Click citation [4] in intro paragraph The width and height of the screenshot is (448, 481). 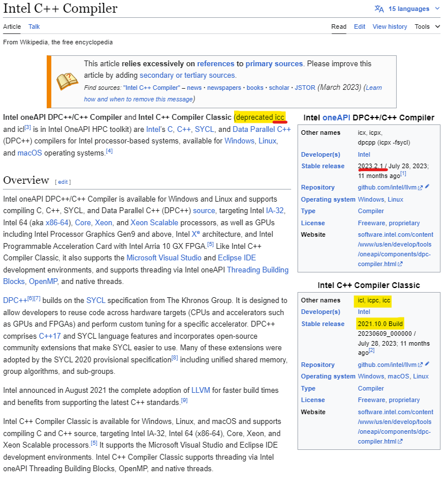pos(110,151)
